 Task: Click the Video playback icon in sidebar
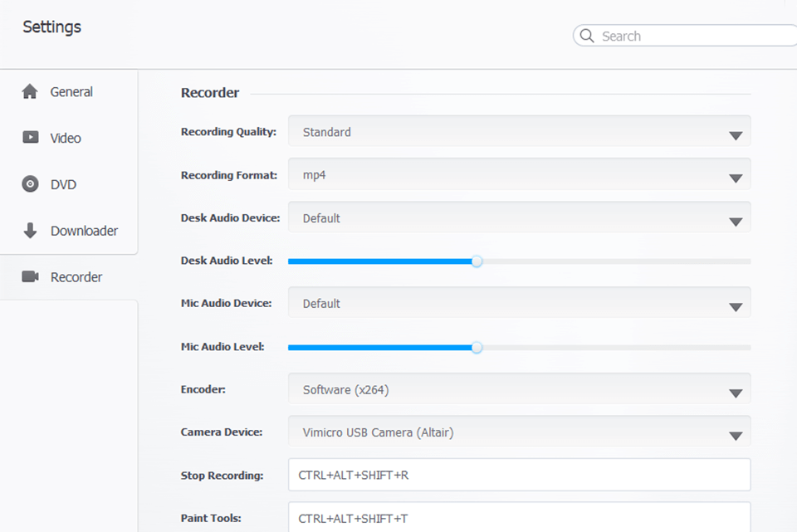click(28, 138)
